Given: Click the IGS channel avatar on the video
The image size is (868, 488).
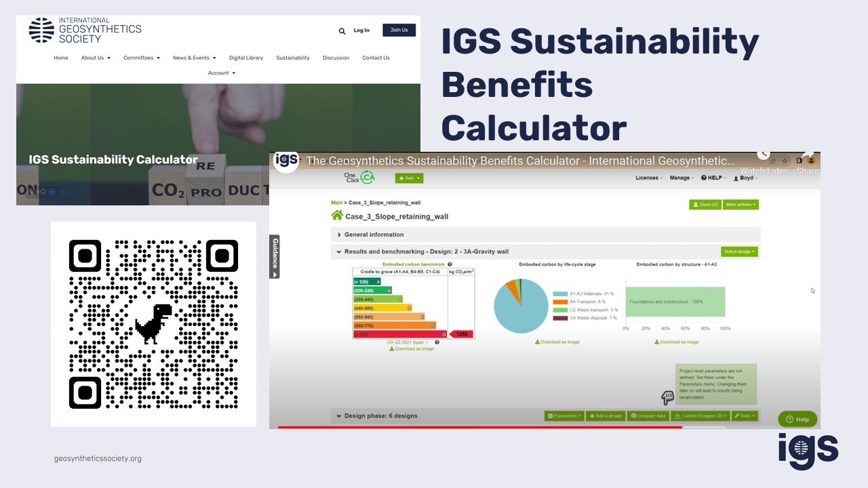Looking at the screenshot, I should [286, 161].
